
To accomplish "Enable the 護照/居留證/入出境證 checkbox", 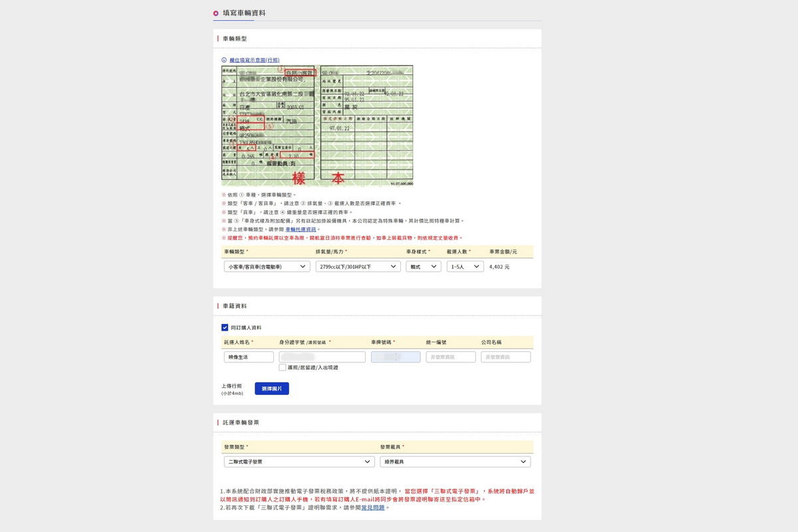I will click(283, 367).
